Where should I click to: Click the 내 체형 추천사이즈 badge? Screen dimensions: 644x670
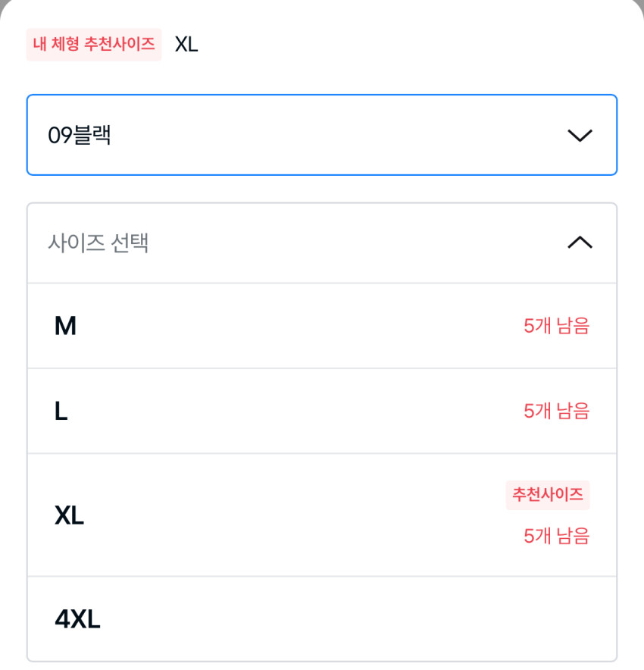point(94,44)
